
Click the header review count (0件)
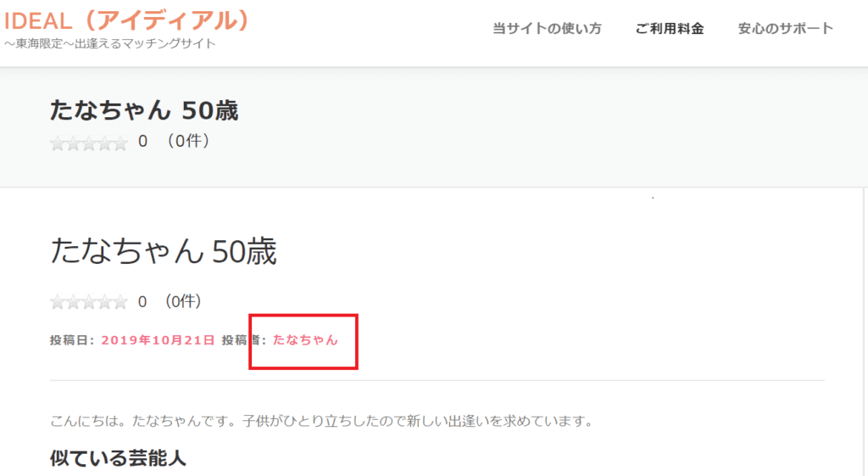click(187, 142)
